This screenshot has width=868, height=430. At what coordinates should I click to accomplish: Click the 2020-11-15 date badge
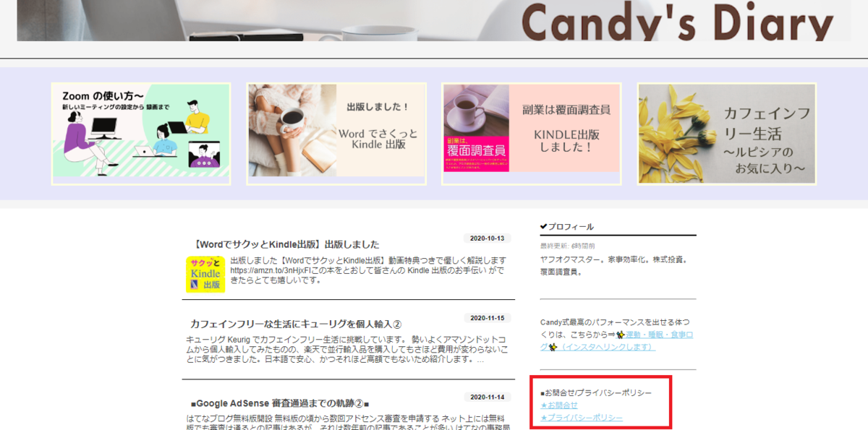pyautogui.click(x=488, y=317)
